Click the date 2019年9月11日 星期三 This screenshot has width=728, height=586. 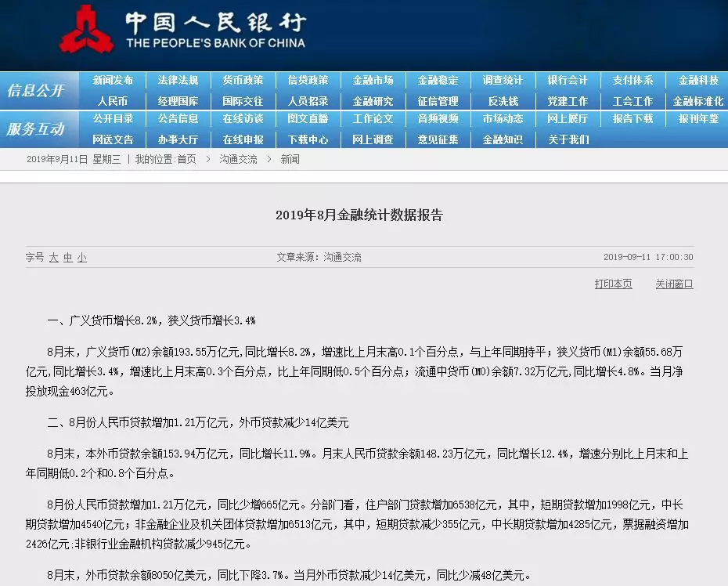[x=74, y=159]
